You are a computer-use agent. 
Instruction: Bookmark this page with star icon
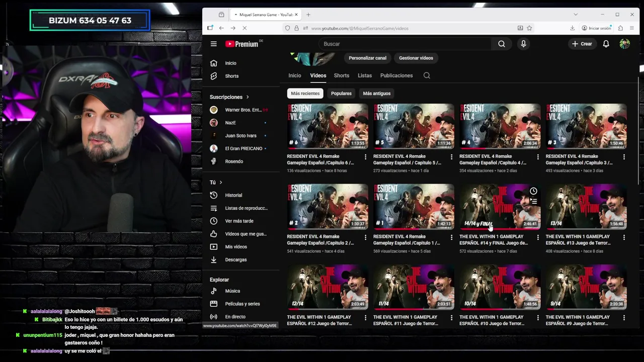coord(529,28)
